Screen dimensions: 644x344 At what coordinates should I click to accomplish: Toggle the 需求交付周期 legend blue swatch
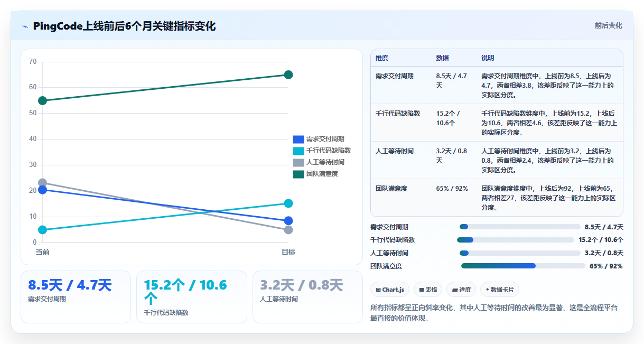pyautogui.click(x=298, y=139)
